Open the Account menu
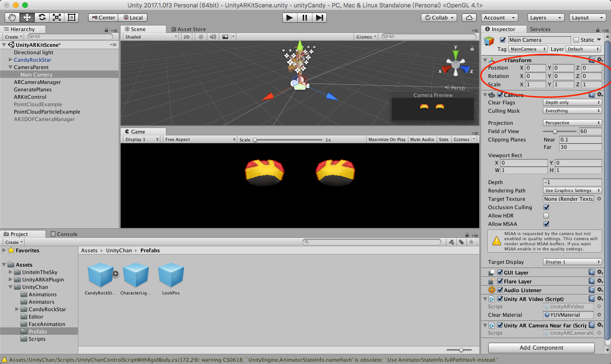Viewport: 611px width, 364px height. (500, 18)
